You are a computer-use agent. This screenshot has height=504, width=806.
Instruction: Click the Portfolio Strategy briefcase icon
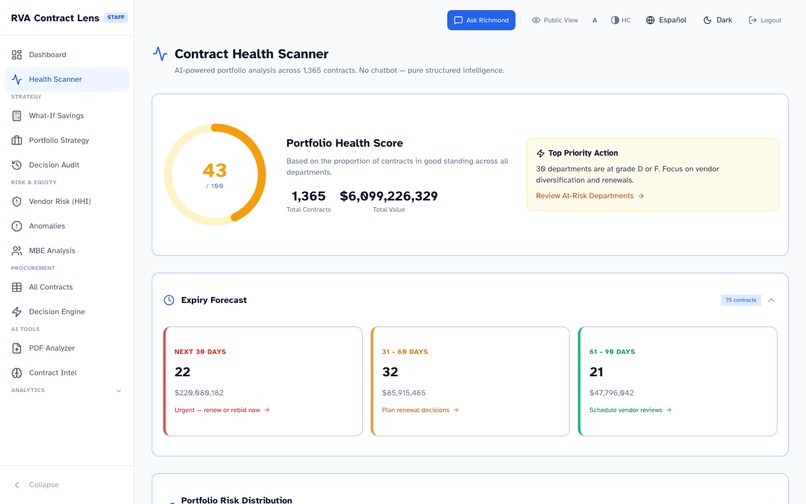[x=17, y=140]
